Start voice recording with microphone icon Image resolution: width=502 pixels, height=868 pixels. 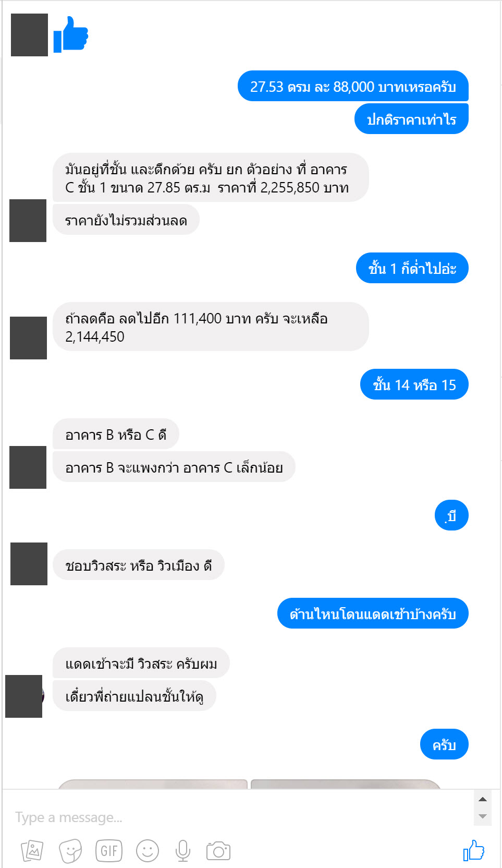[x=183, y=851]
